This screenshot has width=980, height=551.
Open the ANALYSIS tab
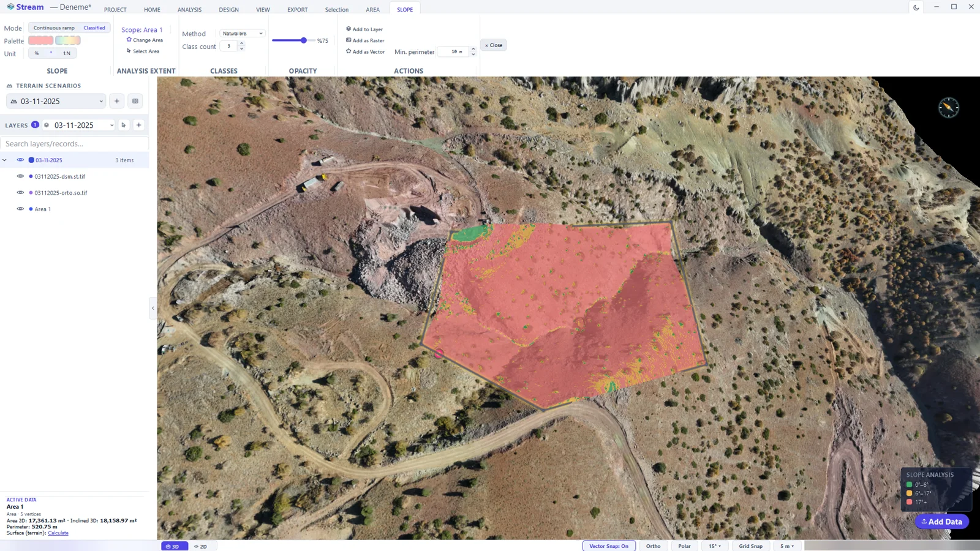coord(189,10)
